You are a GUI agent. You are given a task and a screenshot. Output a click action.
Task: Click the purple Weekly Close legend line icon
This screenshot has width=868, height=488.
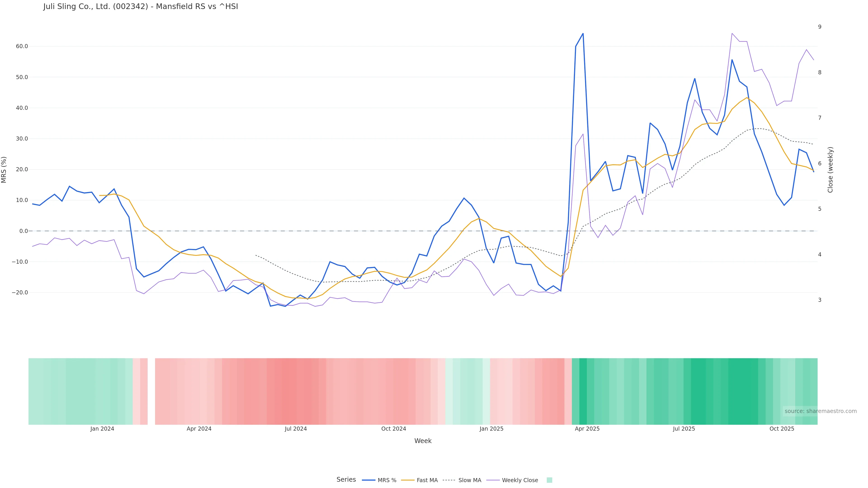click(x=493, y=480)
